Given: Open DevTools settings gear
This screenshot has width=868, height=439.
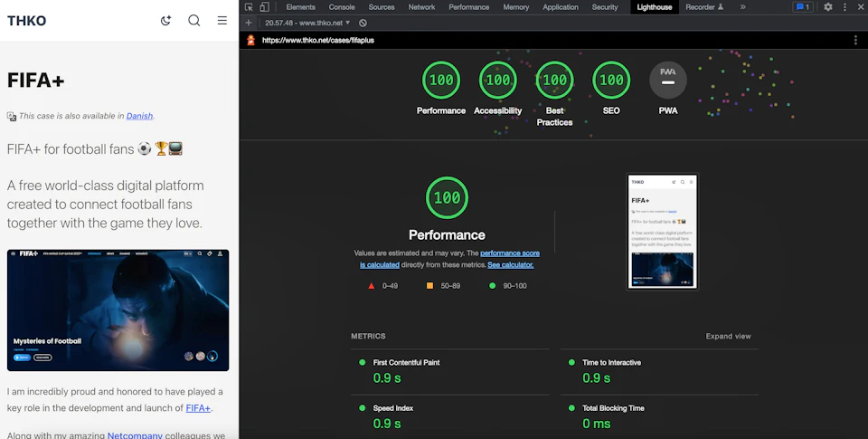Looking at the screenshot, I should tap(827, 7).
